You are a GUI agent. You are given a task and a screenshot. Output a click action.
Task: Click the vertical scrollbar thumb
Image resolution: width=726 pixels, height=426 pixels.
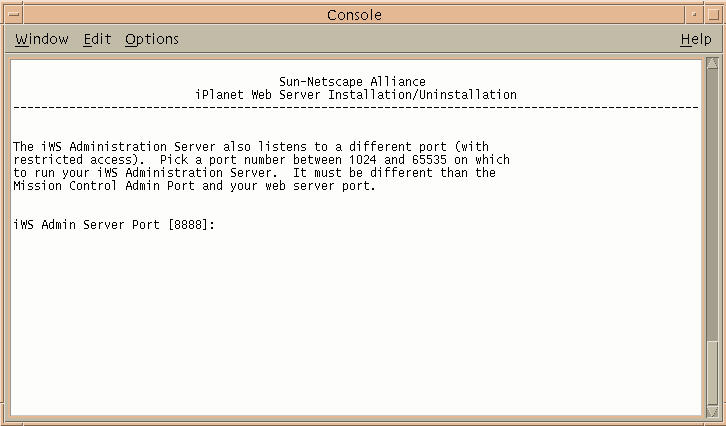click(713, 373)
